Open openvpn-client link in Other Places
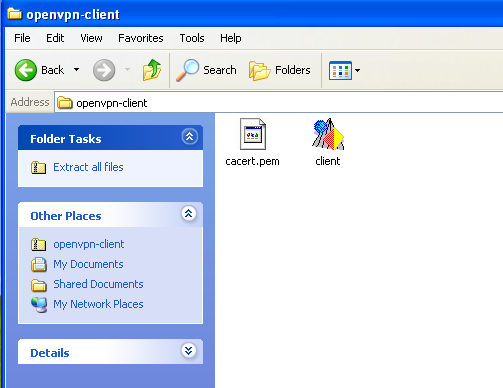Viewport: 503px width, 388px height. click(x=89, y=244)
